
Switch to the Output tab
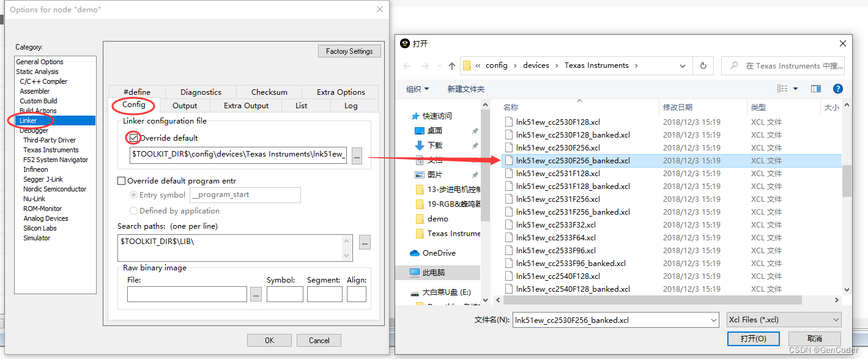click(185, 106)
